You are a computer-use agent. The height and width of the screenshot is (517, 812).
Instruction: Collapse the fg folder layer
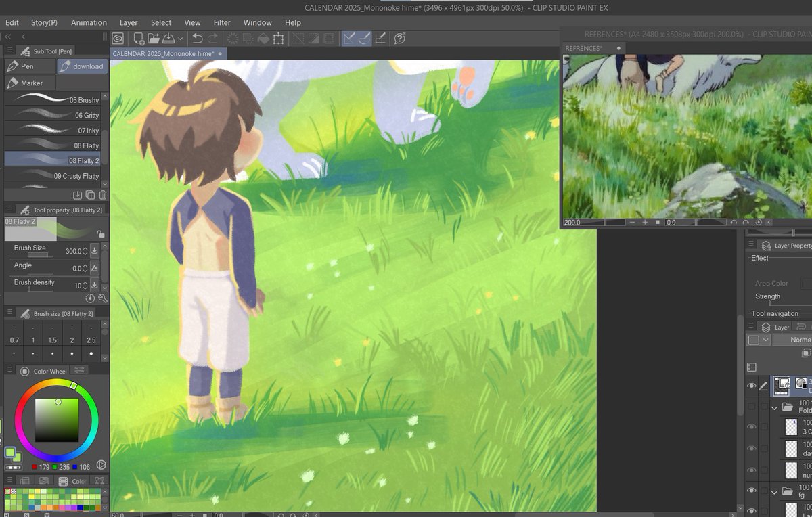[x=775, y=492]
